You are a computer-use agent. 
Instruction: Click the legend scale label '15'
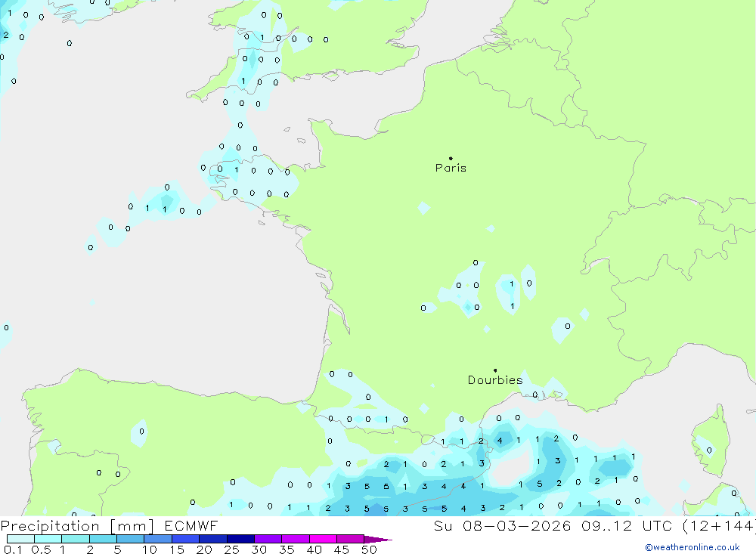point(177,549)
